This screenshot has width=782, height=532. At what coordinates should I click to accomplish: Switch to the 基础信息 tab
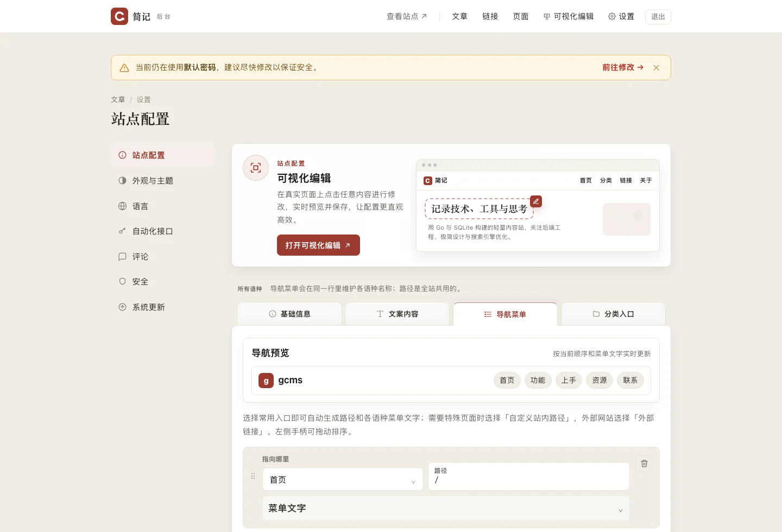289,314
